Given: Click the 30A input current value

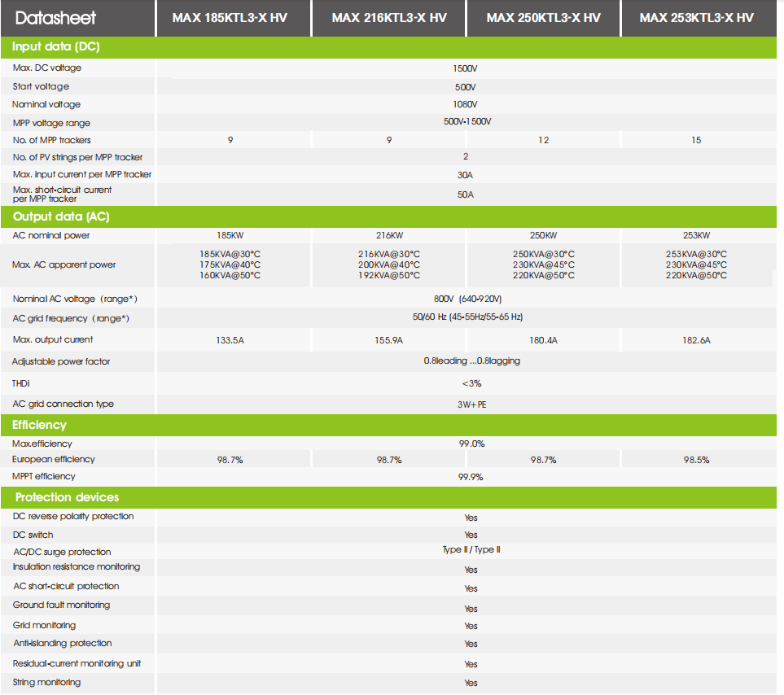Looking at the screenshot, I should click(x=465, y=175).
